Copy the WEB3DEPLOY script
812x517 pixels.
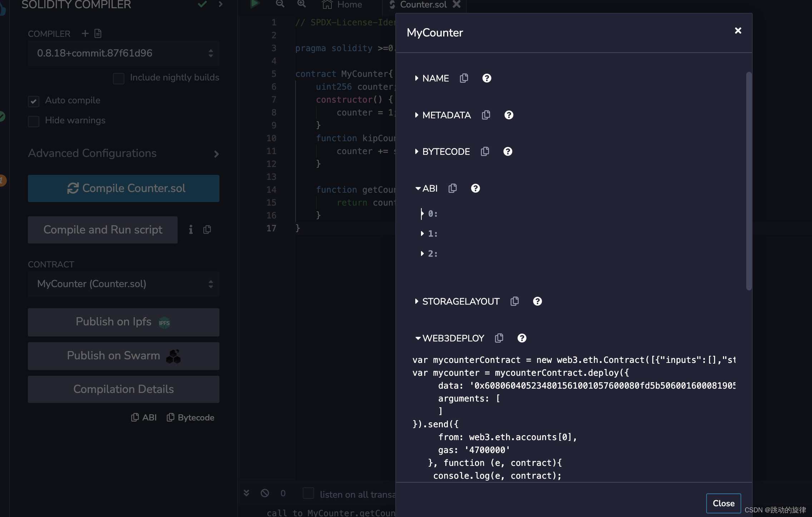[499, 338]
